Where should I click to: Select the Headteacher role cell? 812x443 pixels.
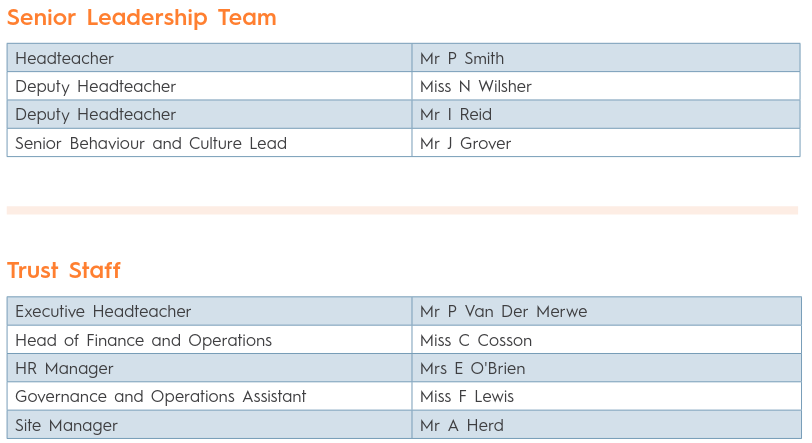[65, 58]
